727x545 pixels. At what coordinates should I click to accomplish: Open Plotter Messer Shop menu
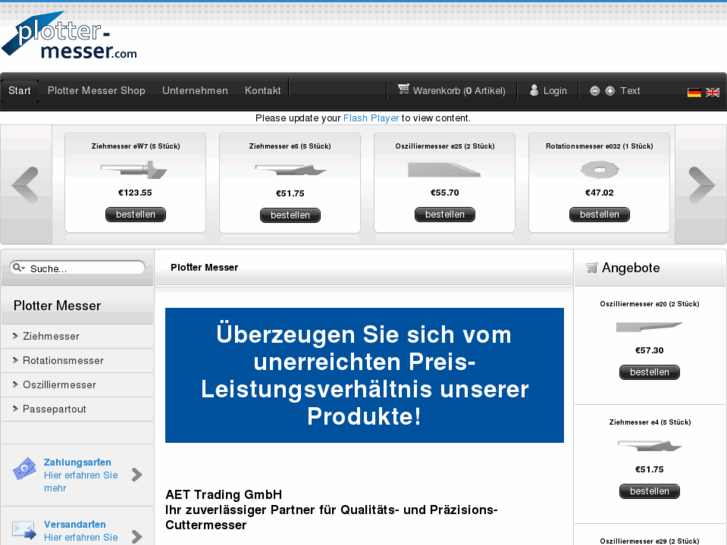[96, 91]
